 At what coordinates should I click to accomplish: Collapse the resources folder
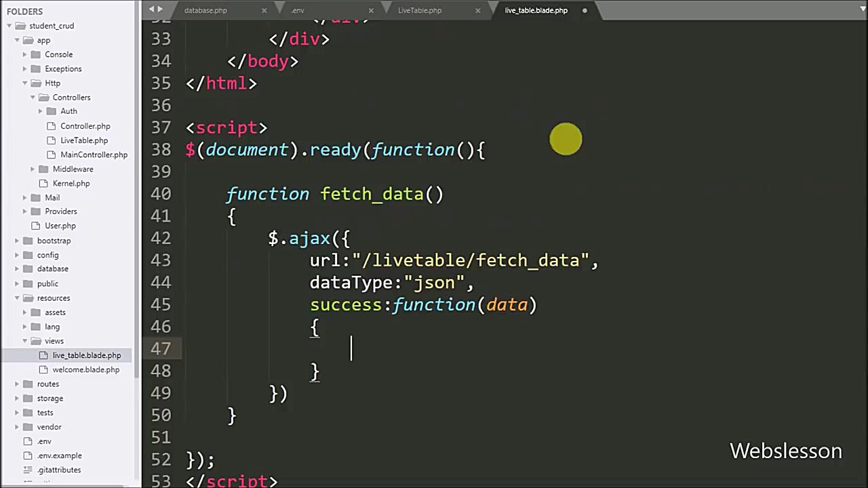17,298
